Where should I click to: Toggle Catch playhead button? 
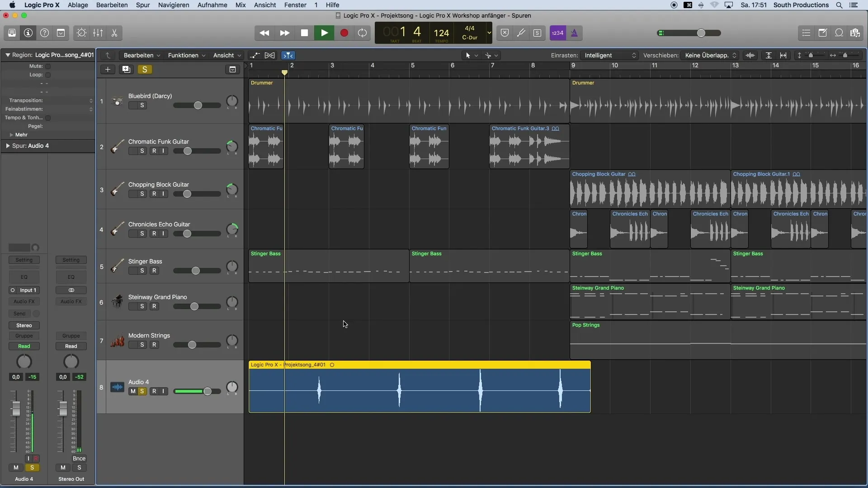click(288, 56)
